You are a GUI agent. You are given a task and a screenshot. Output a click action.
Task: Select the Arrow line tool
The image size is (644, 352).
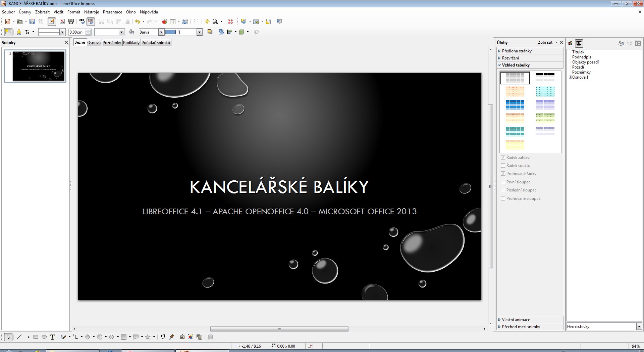pos(28,337)
